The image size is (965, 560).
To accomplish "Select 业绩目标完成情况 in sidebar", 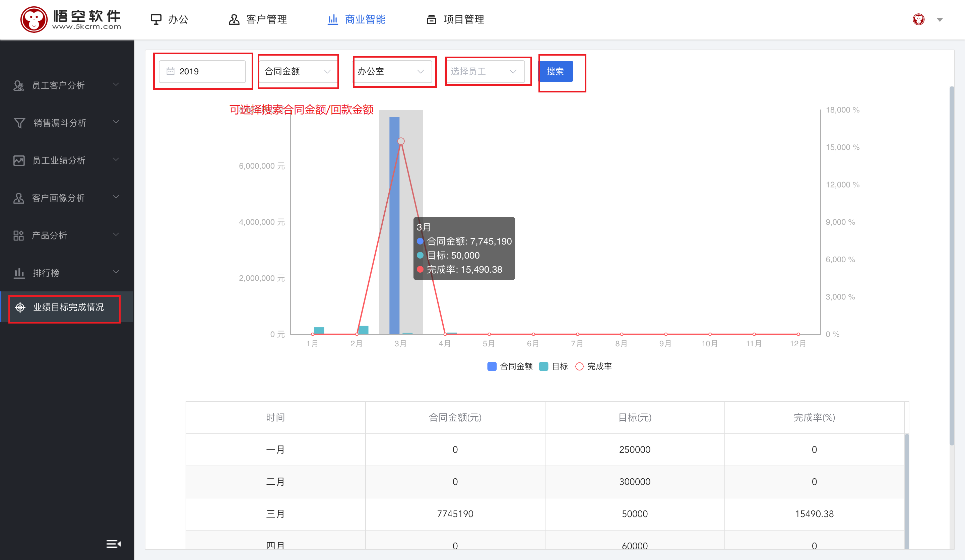I will click(x=67, y=307).
